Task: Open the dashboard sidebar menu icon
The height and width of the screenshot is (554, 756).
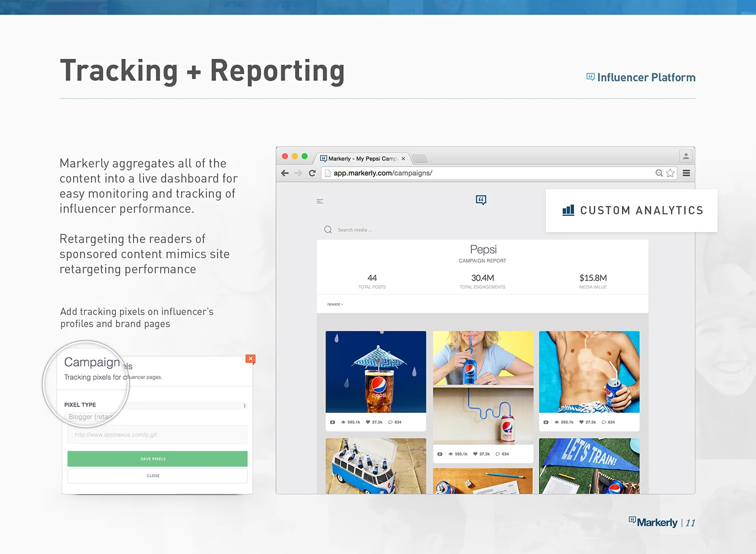Action: pos(320,201)
